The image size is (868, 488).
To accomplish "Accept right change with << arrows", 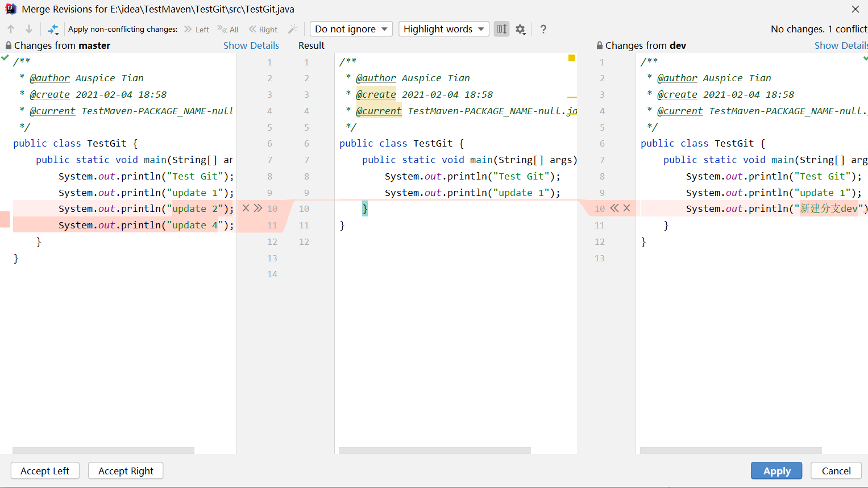I will click(x=614, y=208).
